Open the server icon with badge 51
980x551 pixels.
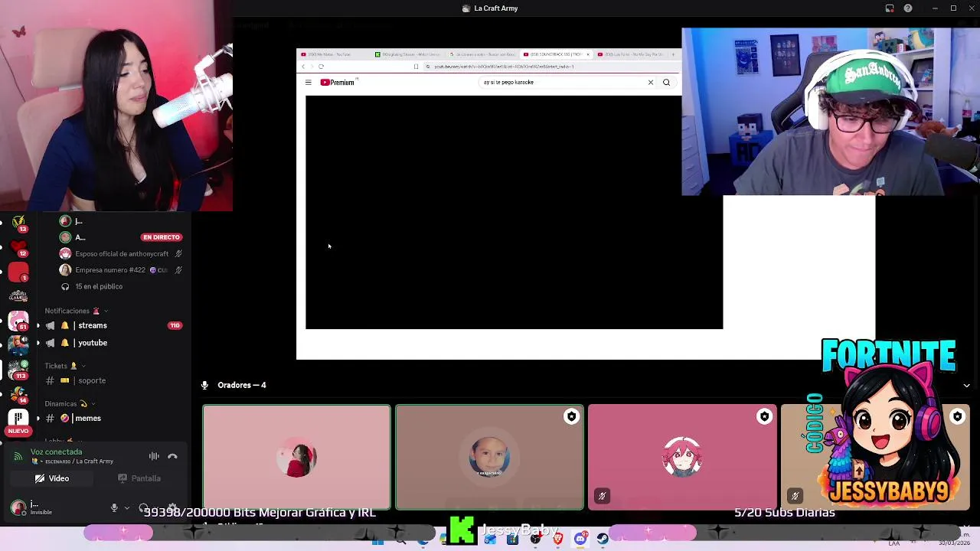(x=18, y=321)
